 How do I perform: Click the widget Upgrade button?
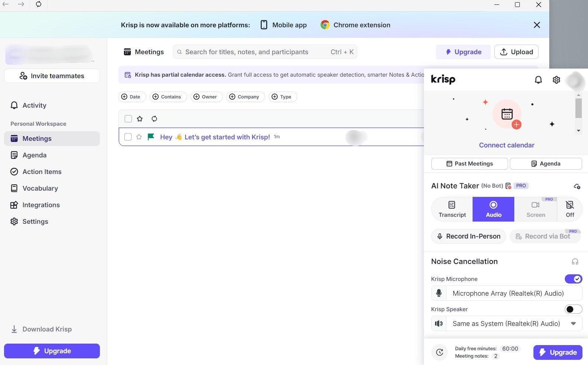[x=558, y=352]
